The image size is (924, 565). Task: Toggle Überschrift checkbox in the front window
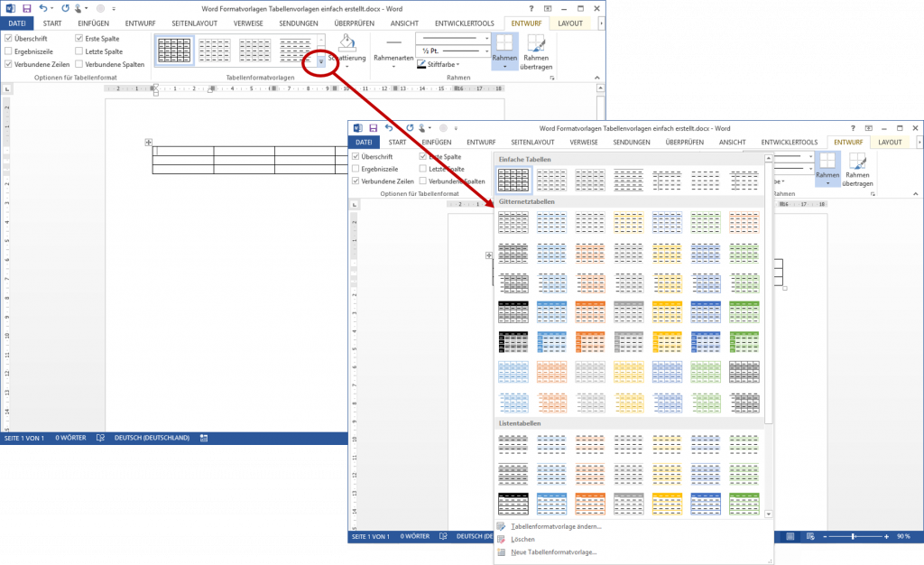pyautogui.click(x=356, y=157)
